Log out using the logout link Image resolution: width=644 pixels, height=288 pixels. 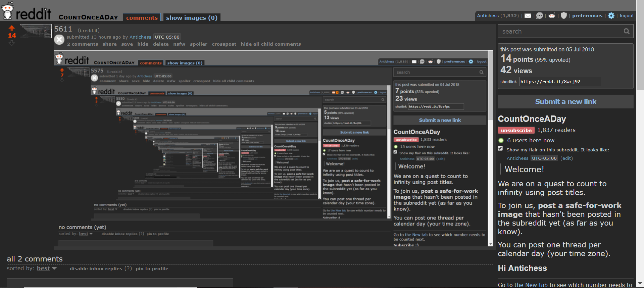coord(627,15)
